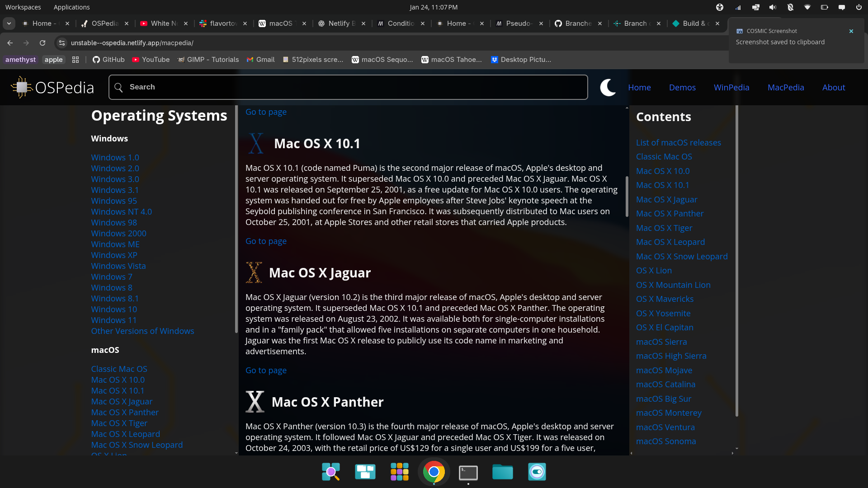Click the OSPedia chip logo
Image resolution: width=868 pixels, height=488 pixels.
21,87
